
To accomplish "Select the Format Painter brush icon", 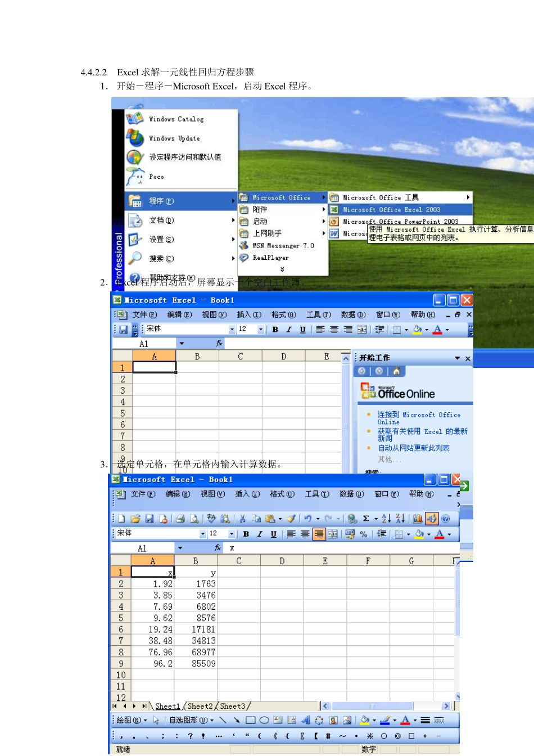I will click(x=291, y=519).
